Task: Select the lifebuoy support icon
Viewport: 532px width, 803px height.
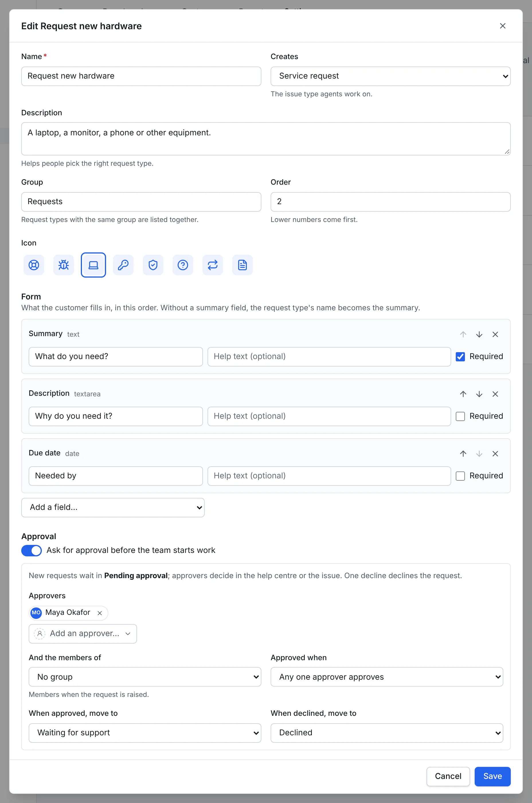Action: click(x=34, y=265)
